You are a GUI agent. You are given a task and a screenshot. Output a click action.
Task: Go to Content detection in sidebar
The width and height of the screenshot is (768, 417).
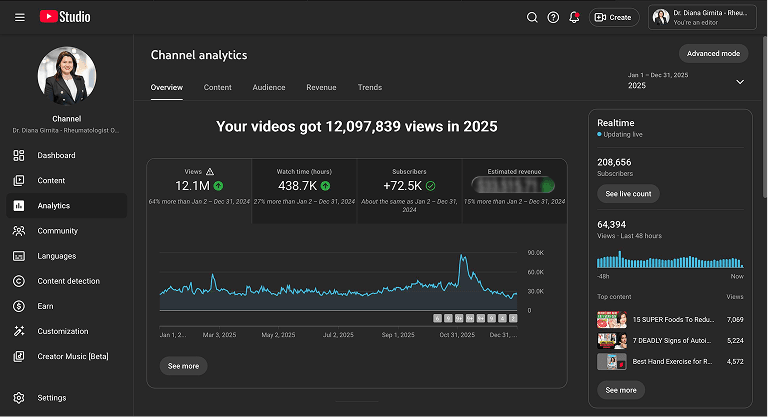pyautogui.click(x=68, y=281)
